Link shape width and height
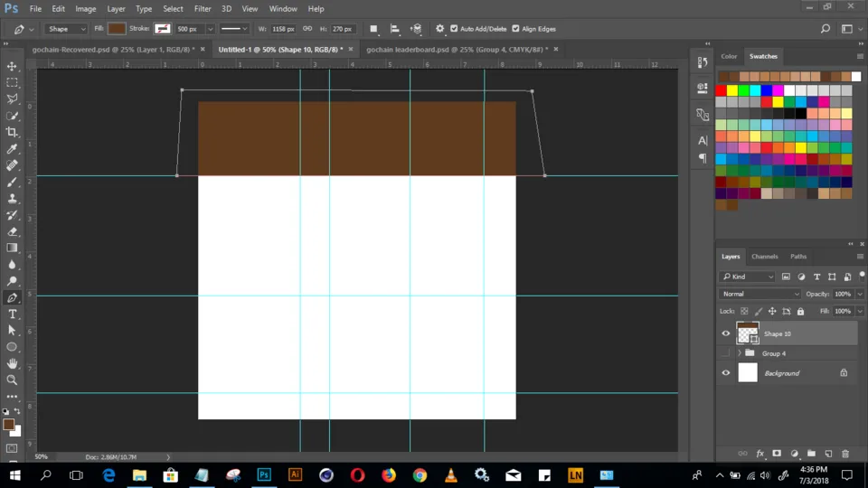Image resolution: width=868 pixels, height=488 pixels. pos(307,29)
